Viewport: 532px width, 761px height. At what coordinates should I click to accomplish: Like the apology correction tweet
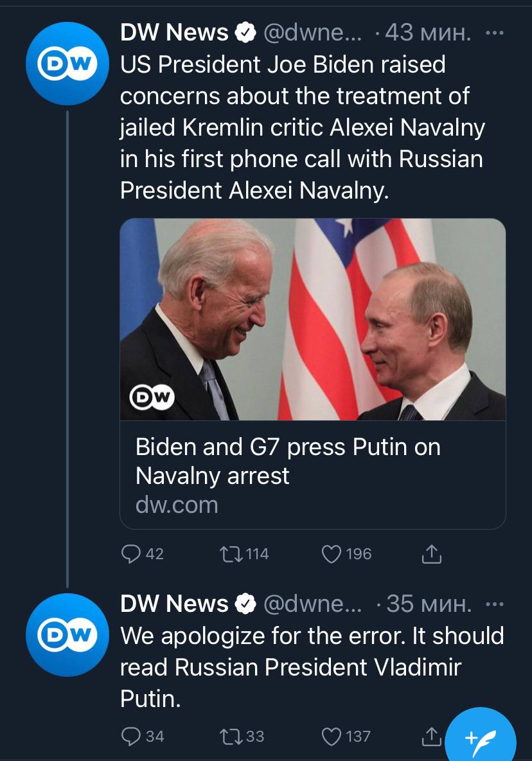point(331,736)
